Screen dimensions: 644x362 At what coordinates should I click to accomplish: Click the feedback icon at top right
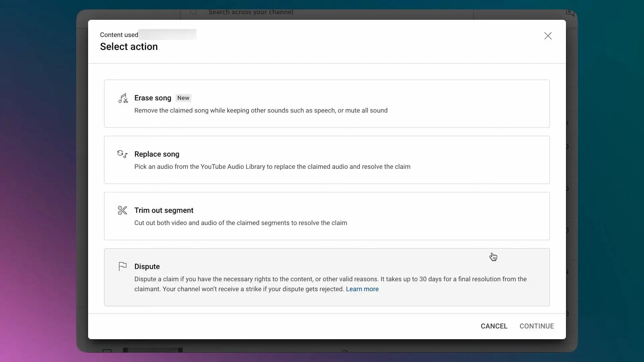(570, 12)
